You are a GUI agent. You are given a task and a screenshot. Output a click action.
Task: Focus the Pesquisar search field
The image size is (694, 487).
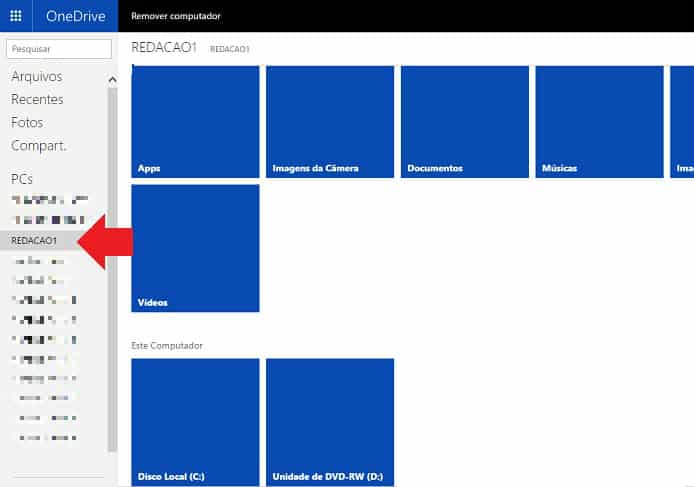point(59,49)
